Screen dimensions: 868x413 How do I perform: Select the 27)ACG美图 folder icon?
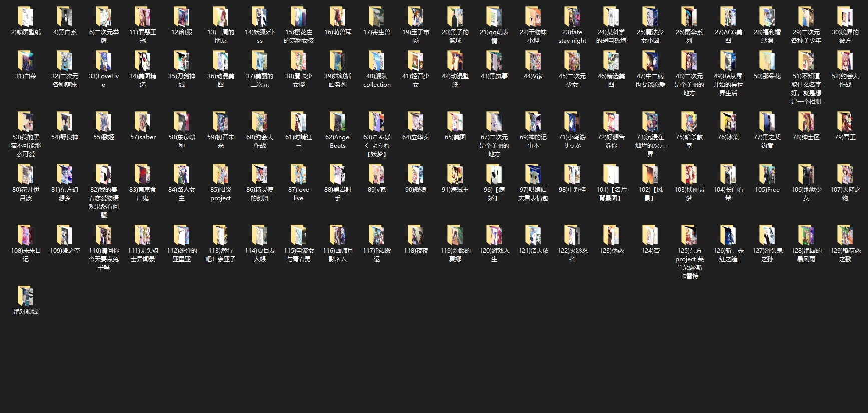[728, 17]
